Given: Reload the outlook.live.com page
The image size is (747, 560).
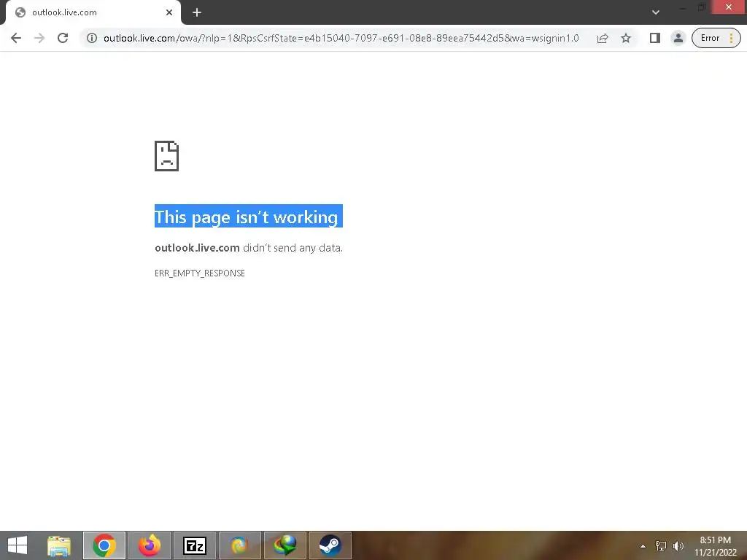Looking at the screenshot, I should pyautogui.click(x=63, y=38).
